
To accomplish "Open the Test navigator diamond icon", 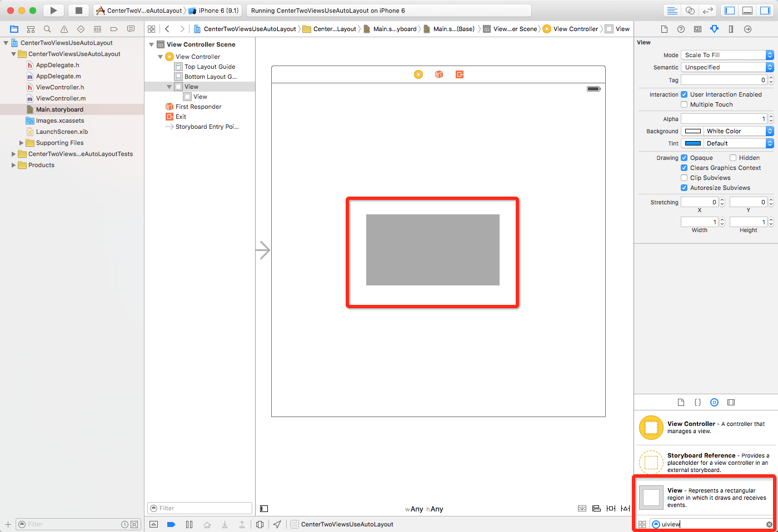I will point(81,29).
